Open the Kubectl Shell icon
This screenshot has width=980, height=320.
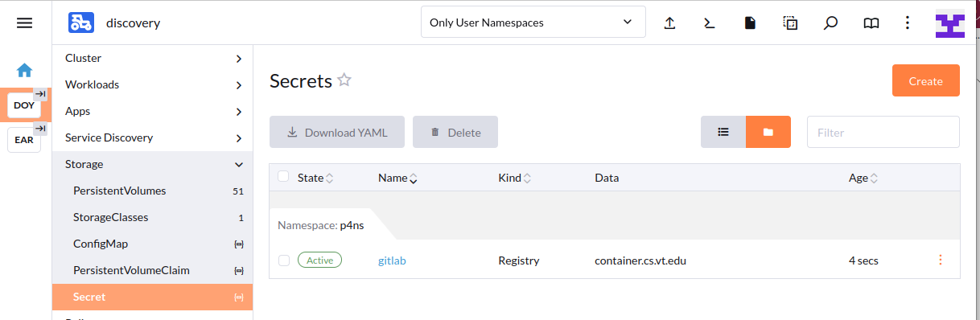coord(710,23)
